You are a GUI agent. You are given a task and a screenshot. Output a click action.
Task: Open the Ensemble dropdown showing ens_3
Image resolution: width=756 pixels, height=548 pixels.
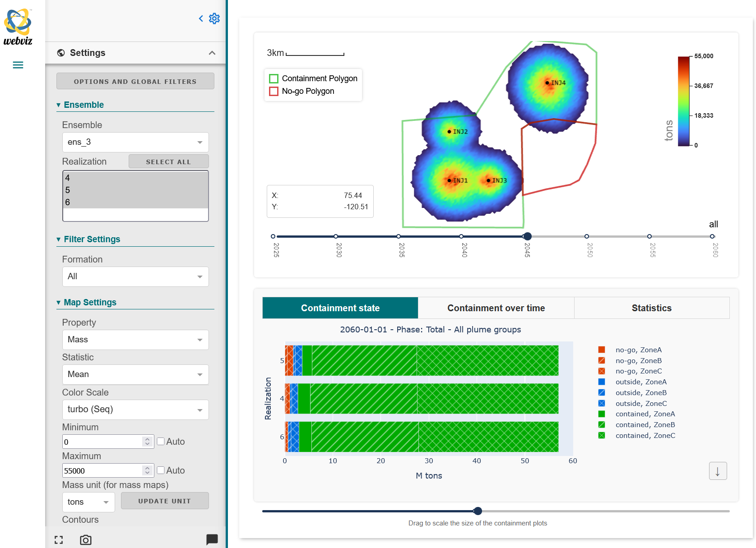click(x=135, y=142)
